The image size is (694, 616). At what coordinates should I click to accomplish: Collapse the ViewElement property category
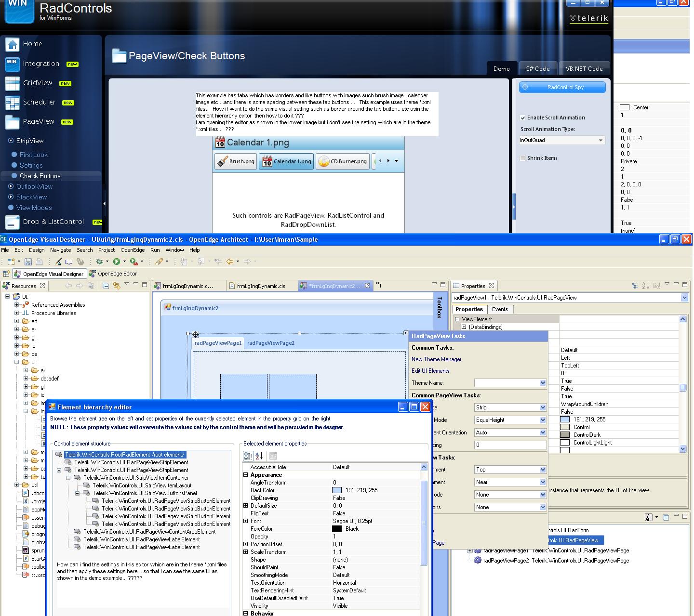457,319
